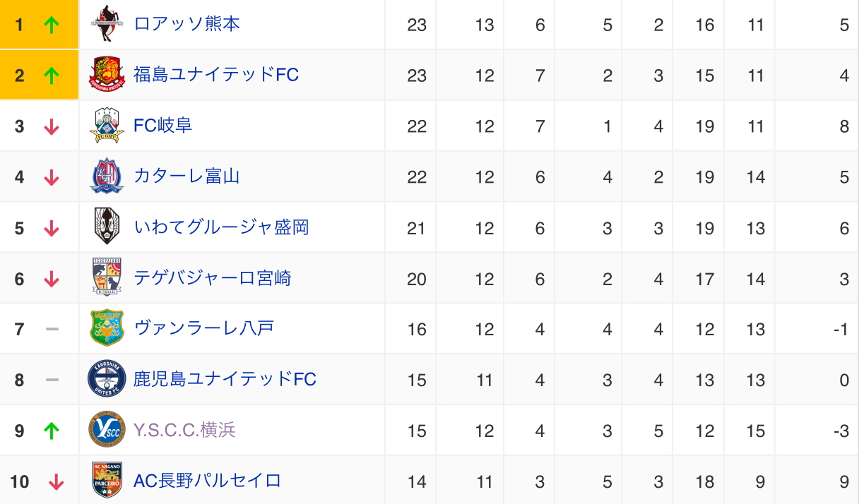Image resolution: width=864 pixels, height=504 pixels.
Task: Click the red down arrow beside rank 3
Action: 51,126
